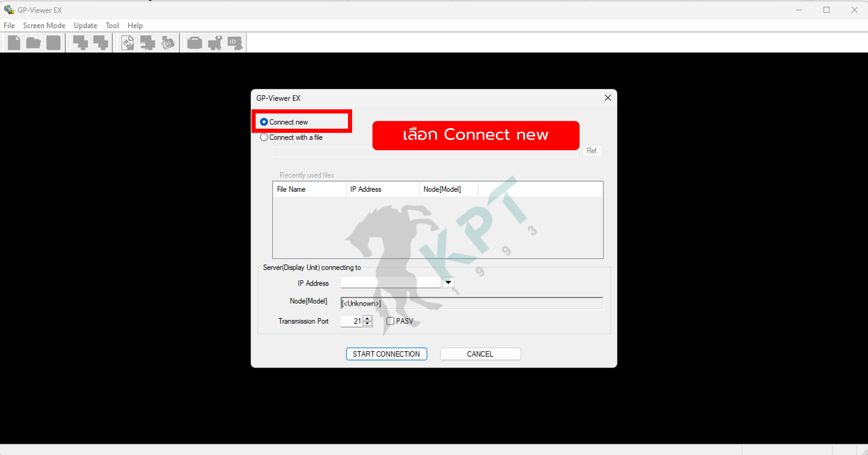Image resolution: width=868 pixels, height=455 pixels.
Task: Open the File menu
Action: click(9, 25)
